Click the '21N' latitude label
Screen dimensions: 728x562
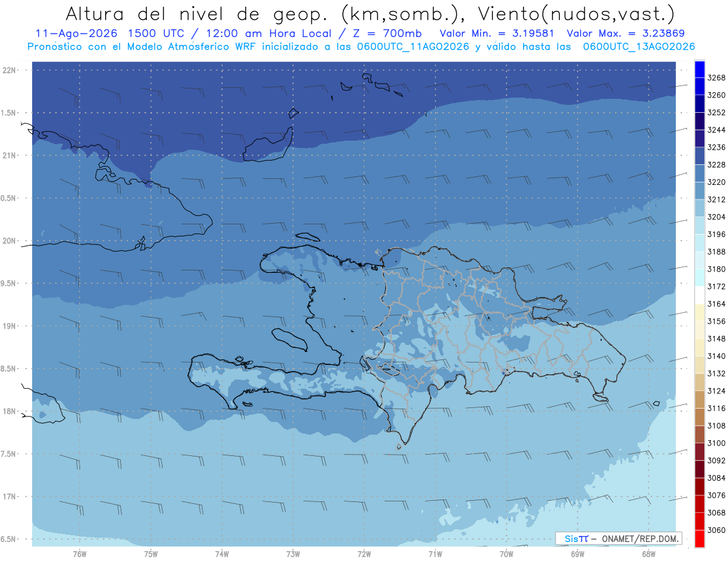pyautogui.click(x=10, y=155)
